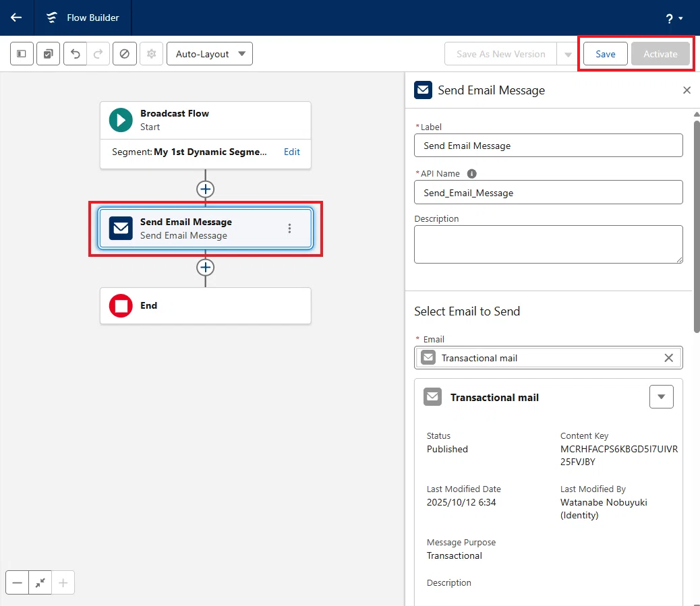
Task: Expand the Save As New Version arrow
Action: click(x=568, y=54)
